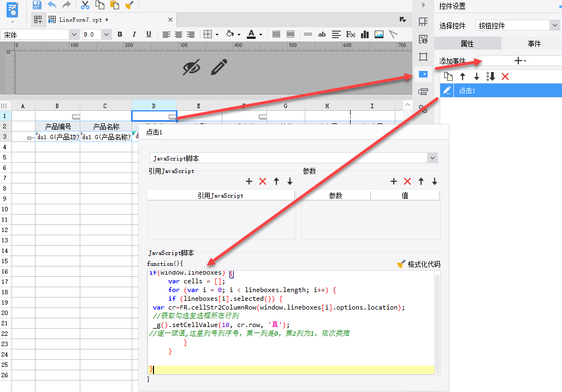The width and height of the screenshot is (562, 392).
Task: Switch to the 事件 tab
Action: [534, 43]
